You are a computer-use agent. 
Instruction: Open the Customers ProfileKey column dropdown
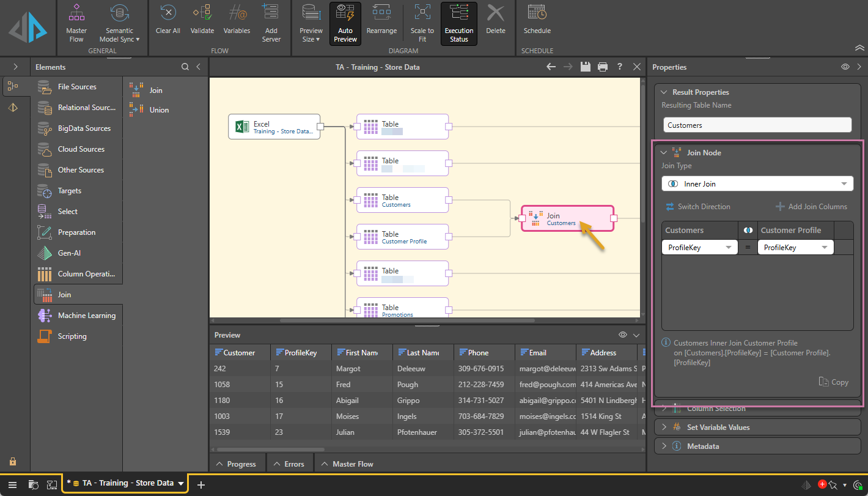click(700, 248)
